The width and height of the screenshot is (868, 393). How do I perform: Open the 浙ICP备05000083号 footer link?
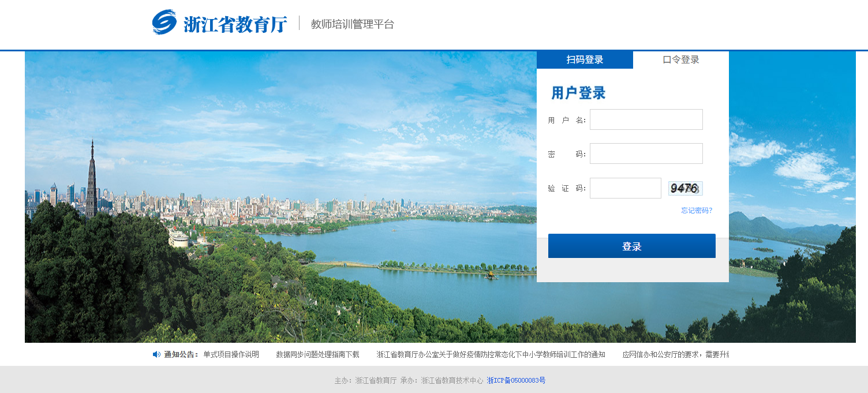pos(516,380)
